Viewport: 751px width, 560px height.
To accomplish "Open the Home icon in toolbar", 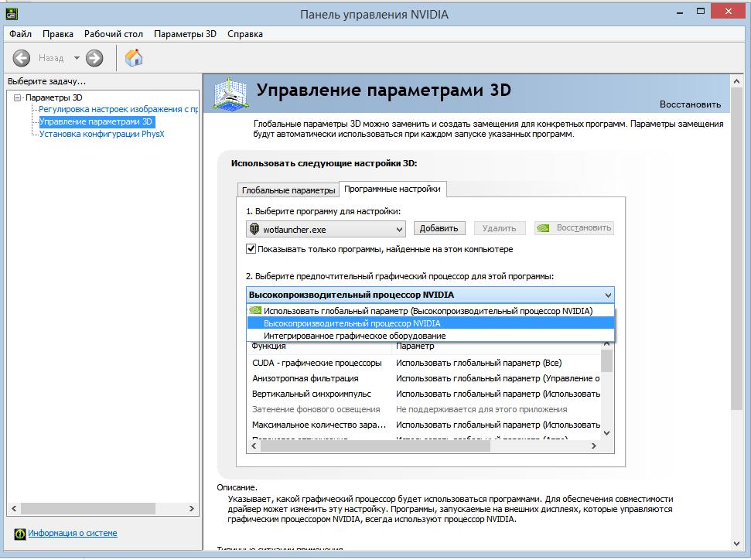I will coord(134,57).
